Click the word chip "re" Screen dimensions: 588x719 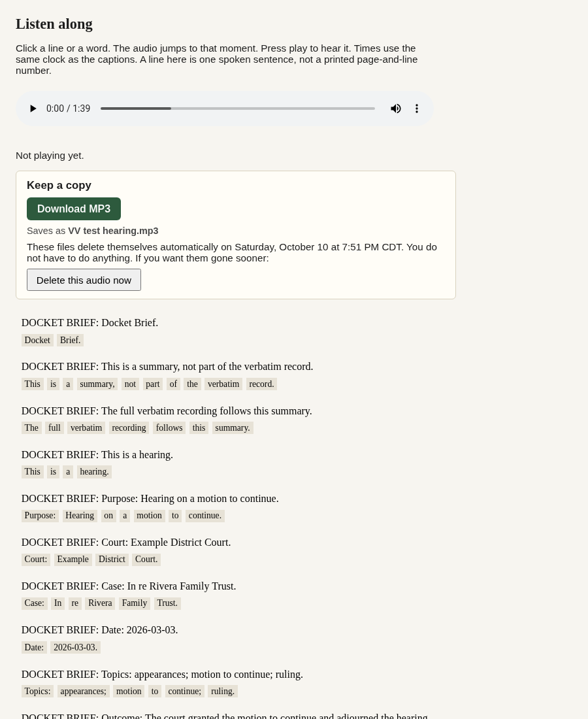pyautogui.click(x=74, y=603)
